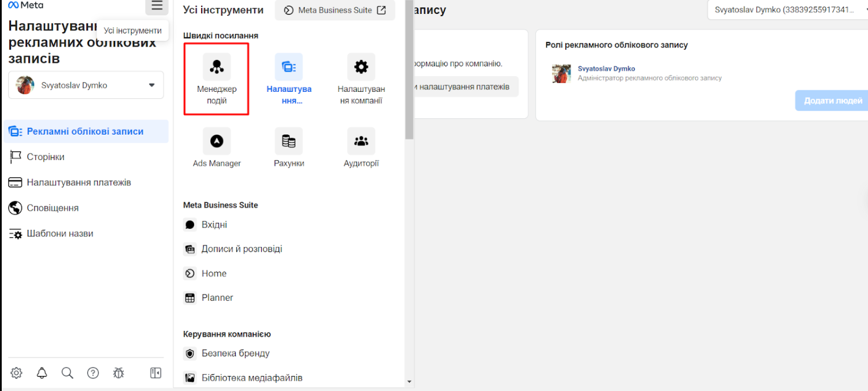The width and height of the screenshot is (868, 391).
Task: Select Сповіщення in sidebar
Action: [86, 208]
